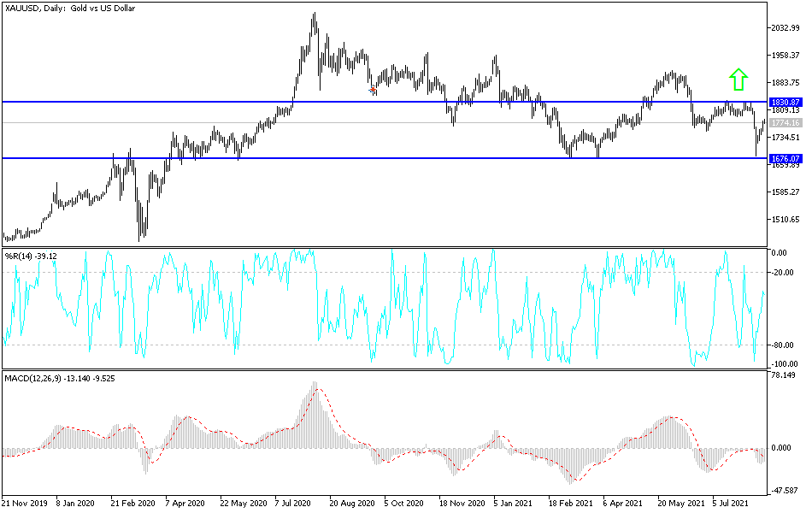The height and width of the screenshot is (513, 812).
Task: Click the -100.00 Williams %R scale value
Action: pos(784,363)
